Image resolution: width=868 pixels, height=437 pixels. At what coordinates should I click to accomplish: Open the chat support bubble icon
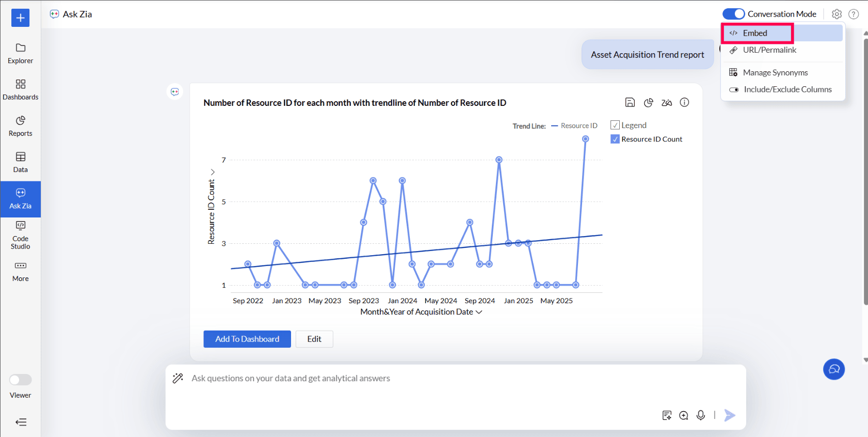click(x=833, y=369)
